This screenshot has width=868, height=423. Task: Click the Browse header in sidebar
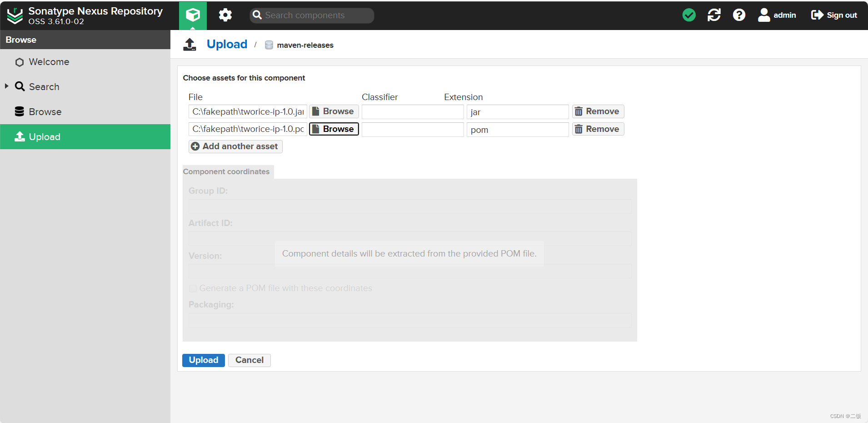(85, 40)
